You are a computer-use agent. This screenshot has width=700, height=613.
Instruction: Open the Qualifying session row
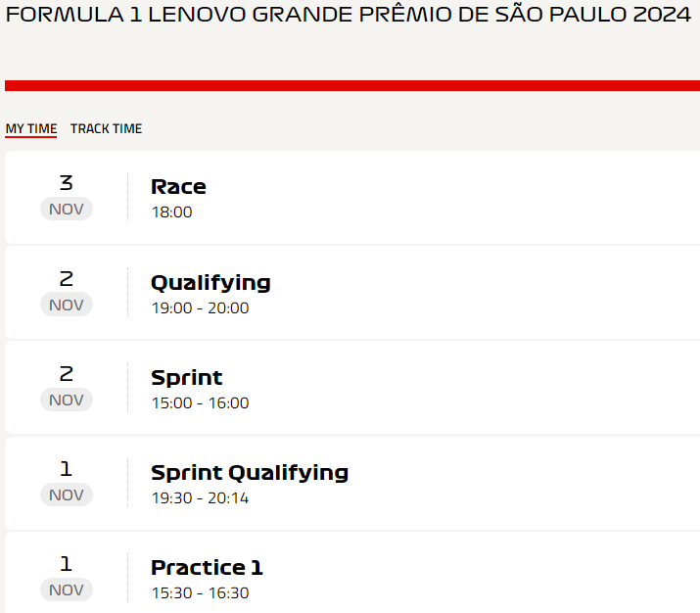point(352,293)
